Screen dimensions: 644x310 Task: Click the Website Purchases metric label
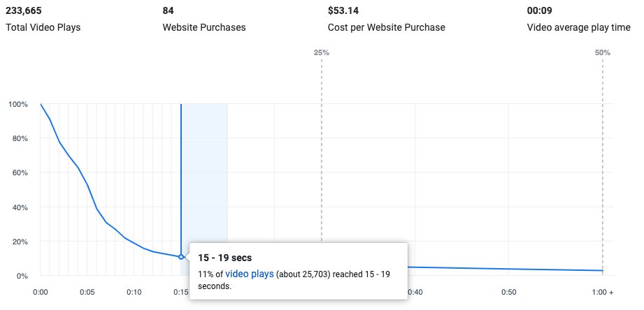click(204, 28)
